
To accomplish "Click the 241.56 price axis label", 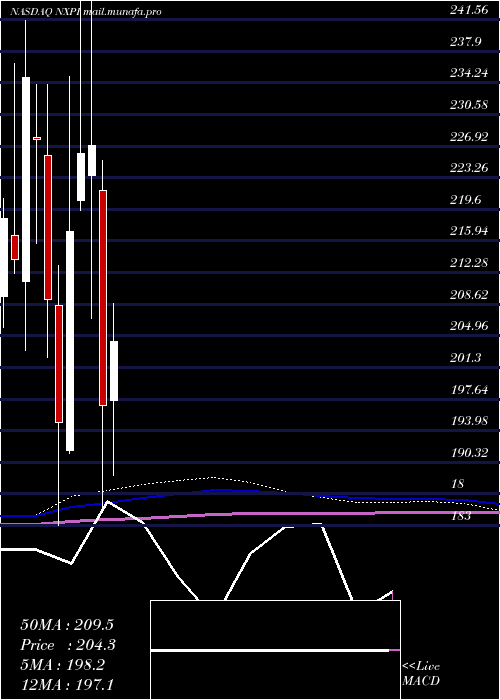I will (469, 11).
